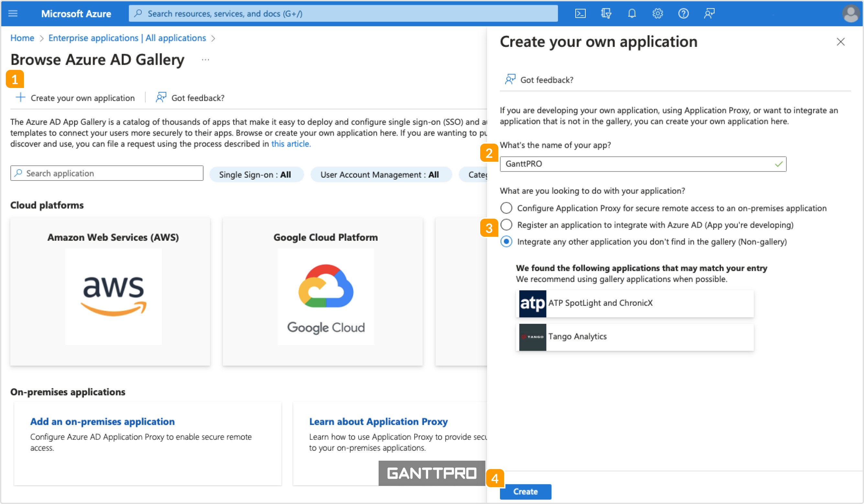Open the portal settings gear
The width and height of the screenshot is (864, 504).
point(657,13)
